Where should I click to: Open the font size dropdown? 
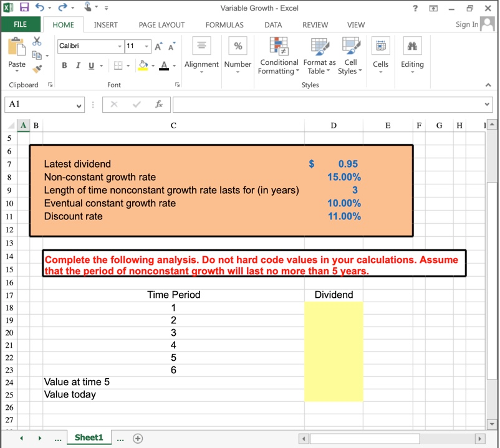tap(147, 47)
